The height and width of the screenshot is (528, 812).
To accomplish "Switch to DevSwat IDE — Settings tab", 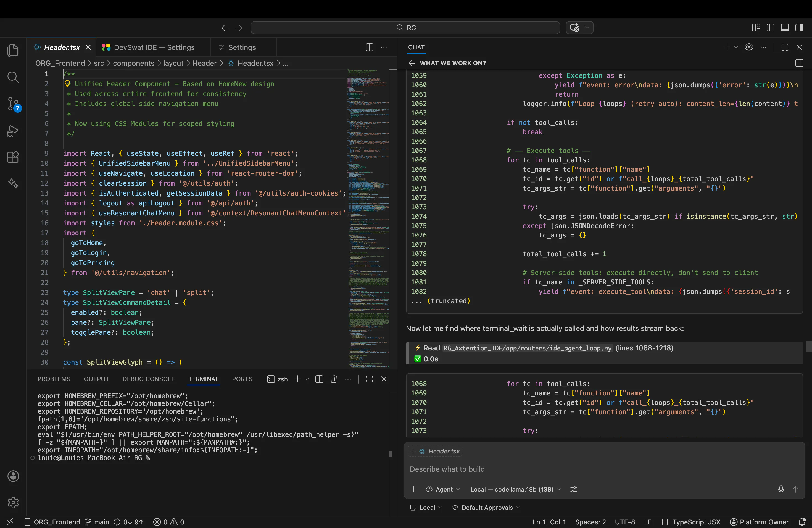I will pyautogui.click(x=153, y=47).
